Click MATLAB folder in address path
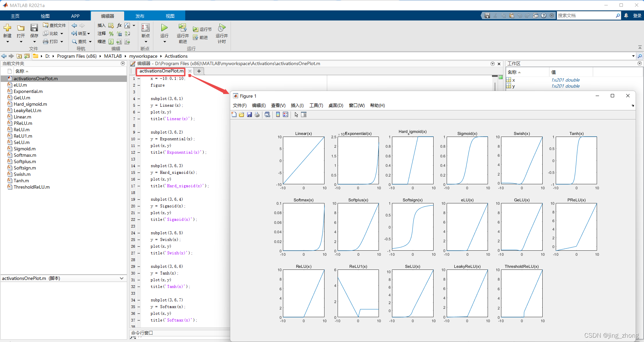The width and height of the screenshot is (644, 342). pyautogui.click(x=113, y=56)
